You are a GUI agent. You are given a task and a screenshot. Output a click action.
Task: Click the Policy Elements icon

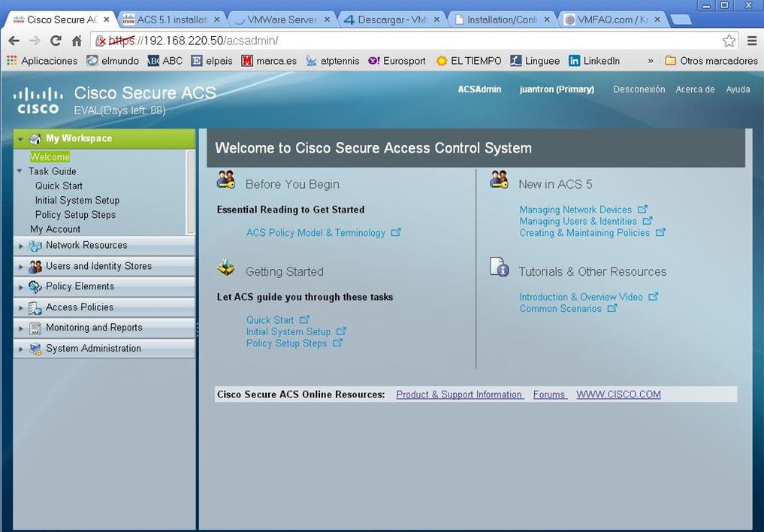tap(35, 287)
